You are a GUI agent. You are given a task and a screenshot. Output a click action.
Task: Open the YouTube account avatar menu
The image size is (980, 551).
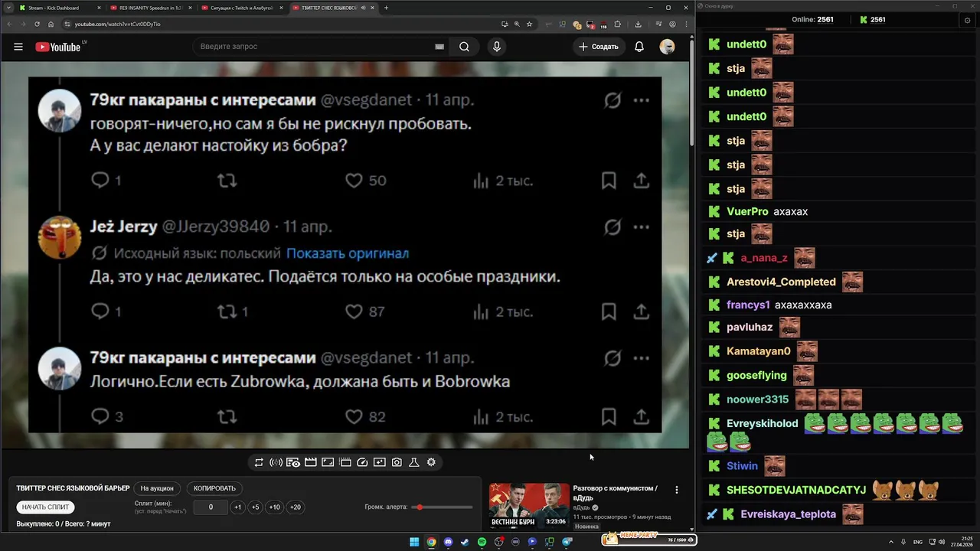[x=667, y=47]
